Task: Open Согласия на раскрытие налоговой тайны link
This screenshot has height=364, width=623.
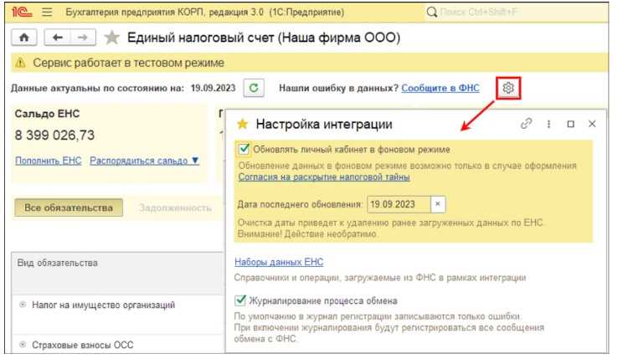Action: pyautogui.click(x=324, y=177)
